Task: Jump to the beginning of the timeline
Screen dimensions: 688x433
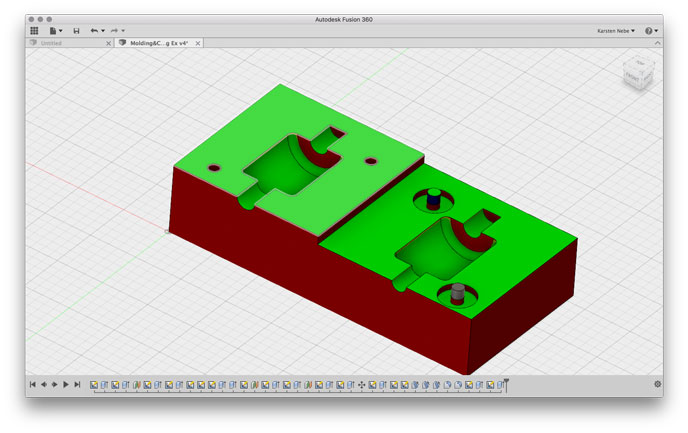Action: point(33,384)
